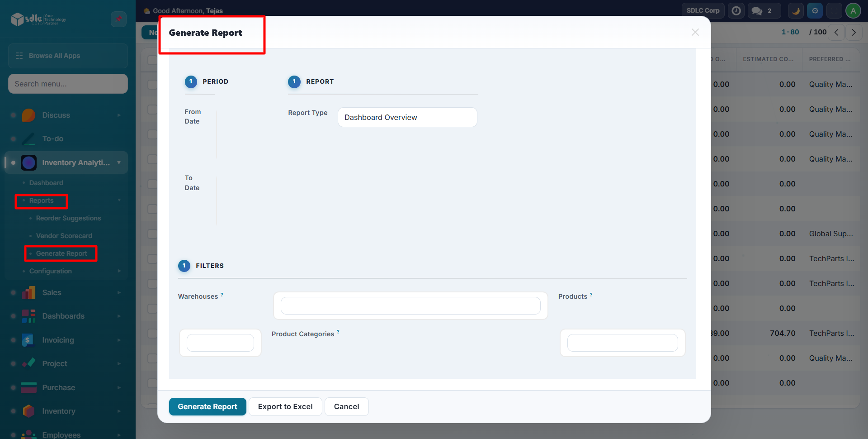
Task: Open the Invoicing app icon
Action: click(x=28, y=340)
